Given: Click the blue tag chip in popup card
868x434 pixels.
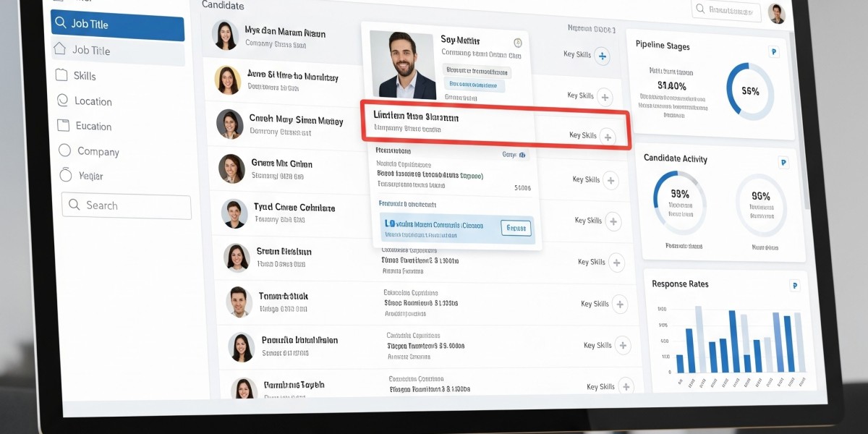Looking at the screenshot, I should click(x=474, y=85).
